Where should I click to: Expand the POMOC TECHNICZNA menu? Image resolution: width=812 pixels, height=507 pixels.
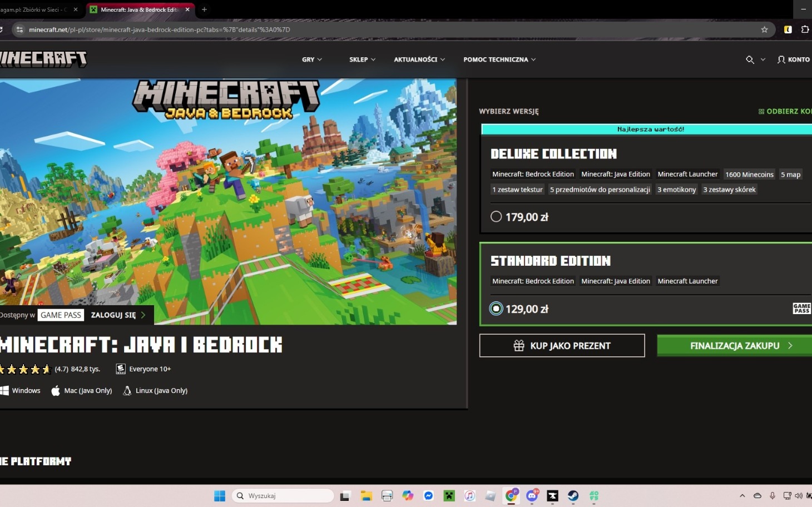pos(499,59)
